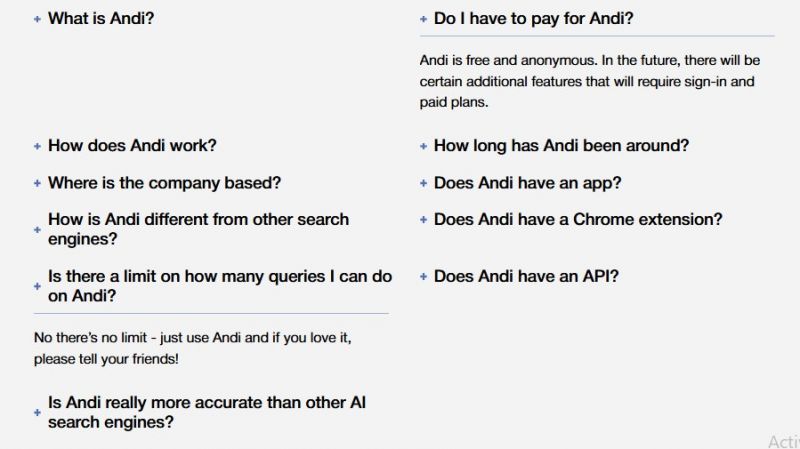Screen dimensions: 800x449
Task: Click plus icon next to "Where is the company based?"
Action: 37,183
